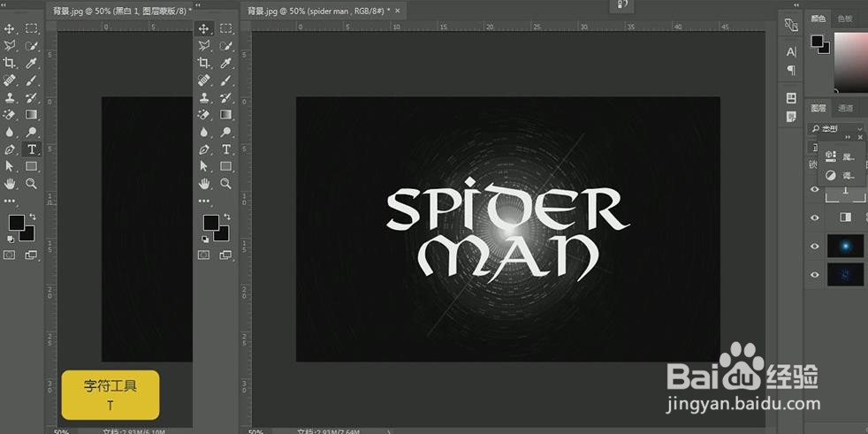
Task: Switch to the 图层 layers tab
Action: pyautogui.click(x=819, y=108)
